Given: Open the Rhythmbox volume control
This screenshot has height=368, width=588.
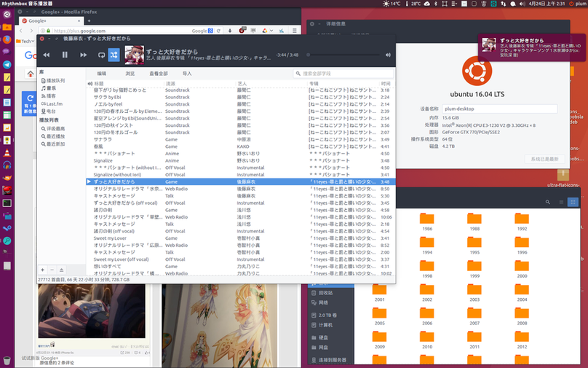Looking at the screenshot, I should 388,55.
